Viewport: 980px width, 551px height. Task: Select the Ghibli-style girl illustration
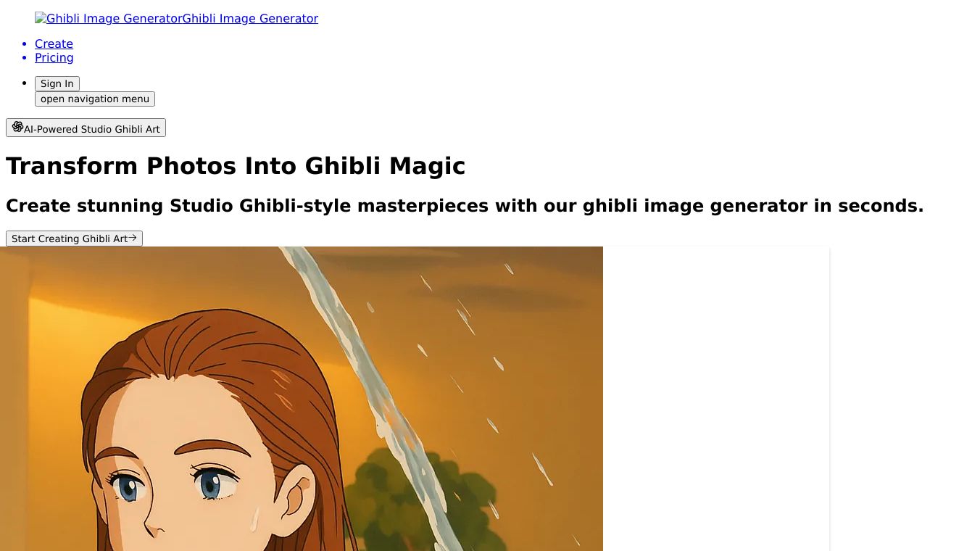point(302,399)
